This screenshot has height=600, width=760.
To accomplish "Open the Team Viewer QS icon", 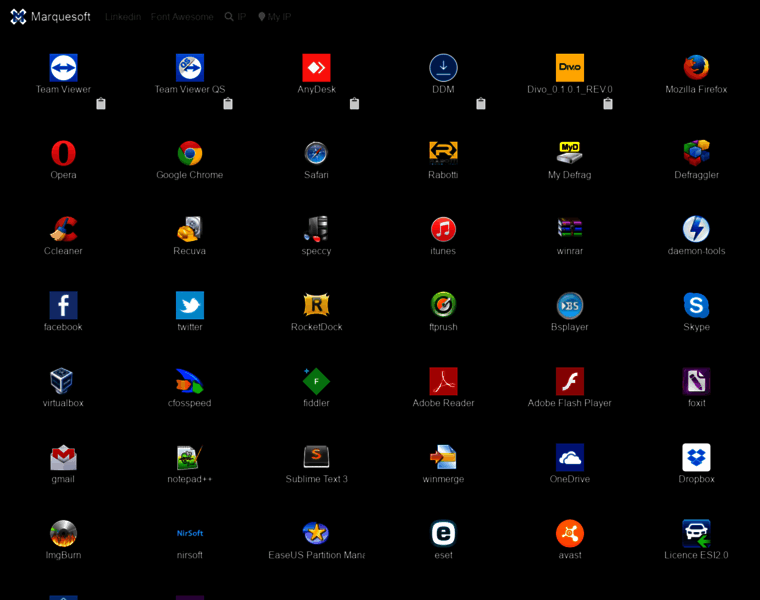I will coord(190,67).
